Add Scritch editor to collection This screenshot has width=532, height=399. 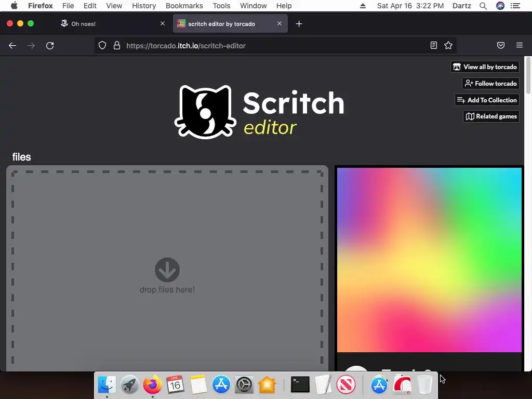pyautogui.click(x=487, y=100)
